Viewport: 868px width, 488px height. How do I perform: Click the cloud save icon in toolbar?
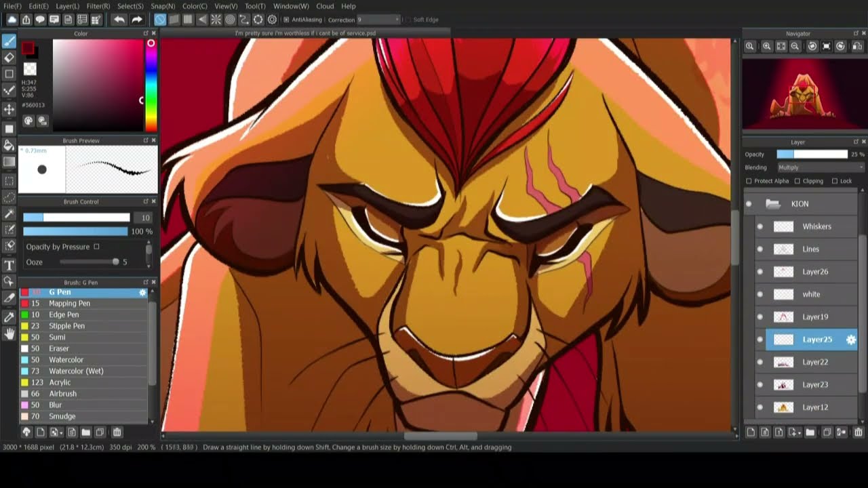click(12, 20)
